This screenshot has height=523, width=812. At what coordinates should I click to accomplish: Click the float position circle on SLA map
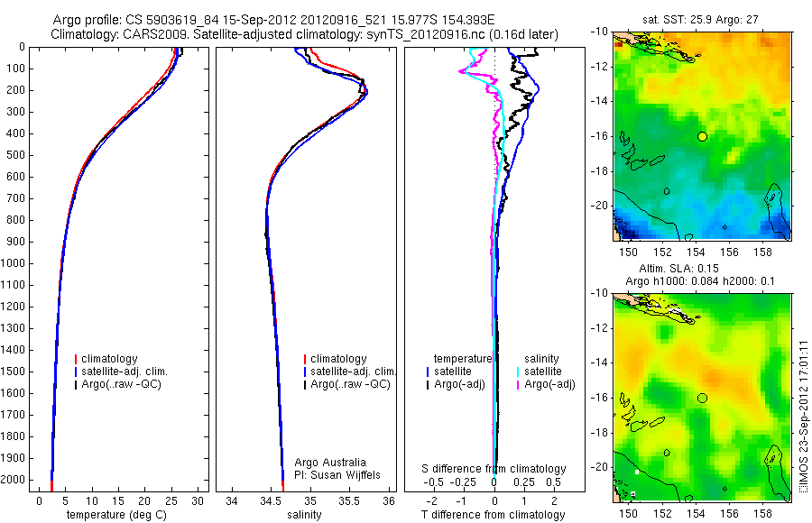coord(702,398)
